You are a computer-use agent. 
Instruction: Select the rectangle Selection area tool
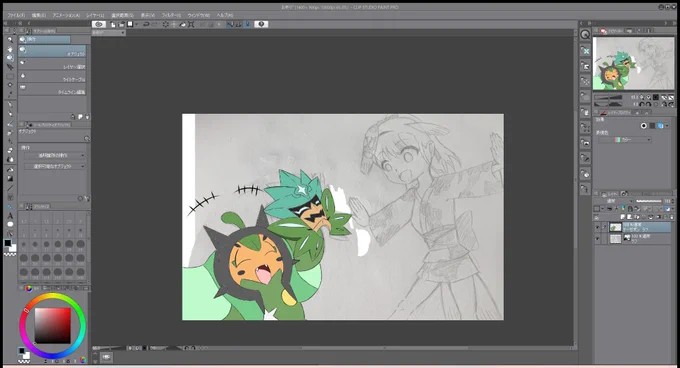(10, 76)
